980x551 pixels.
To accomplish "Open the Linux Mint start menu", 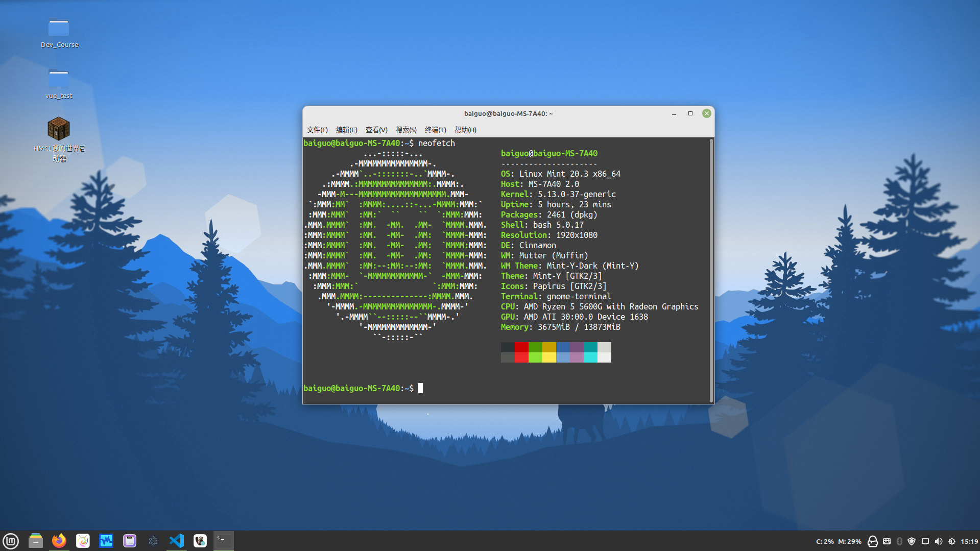I will point(11,541).
